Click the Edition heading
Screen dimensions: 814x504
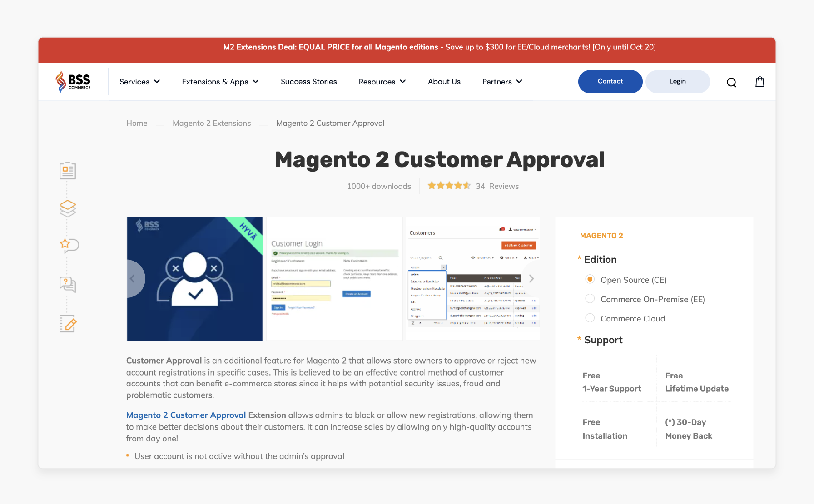[600, 259]
